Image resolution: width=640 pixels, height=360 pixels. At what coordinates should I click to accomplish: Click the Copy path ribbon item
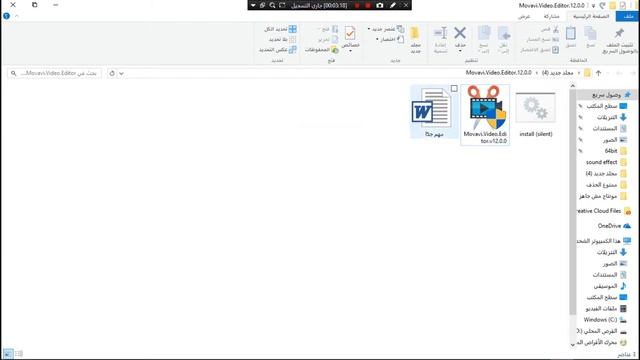tap(542, 40)
